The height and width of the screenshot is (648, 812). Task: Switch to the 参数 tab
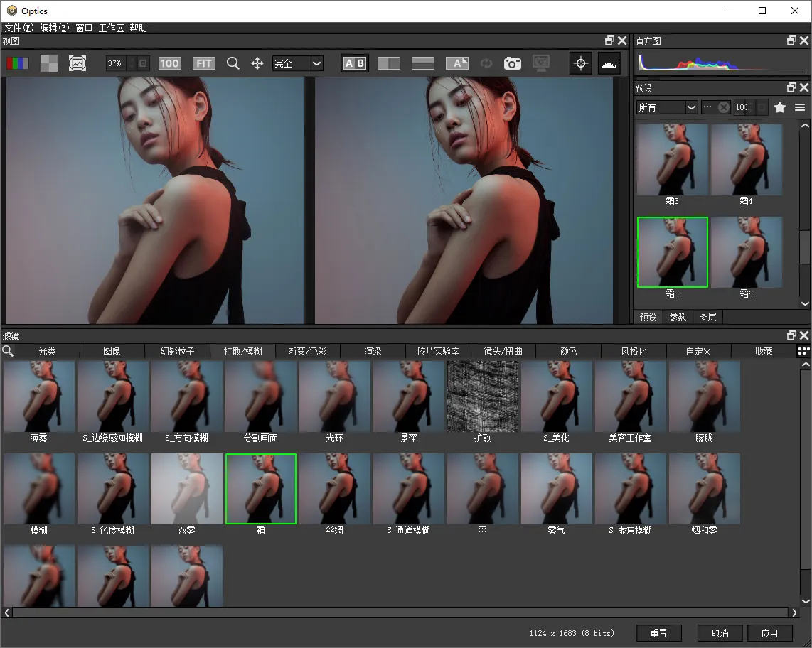pyautogui.click(x=678, y=317)
